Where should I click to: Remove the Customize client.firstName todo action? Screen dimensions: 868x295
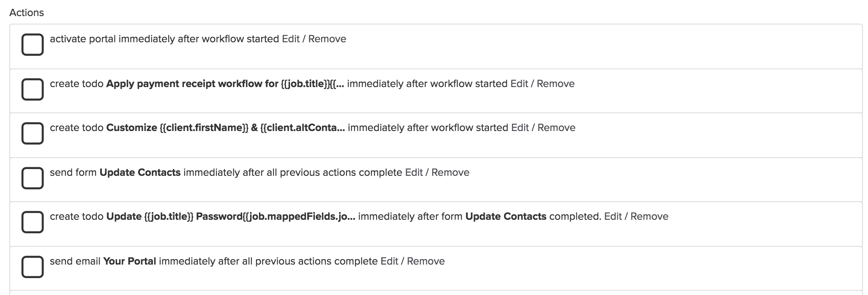pyautogui.click(x=557, y=128)
